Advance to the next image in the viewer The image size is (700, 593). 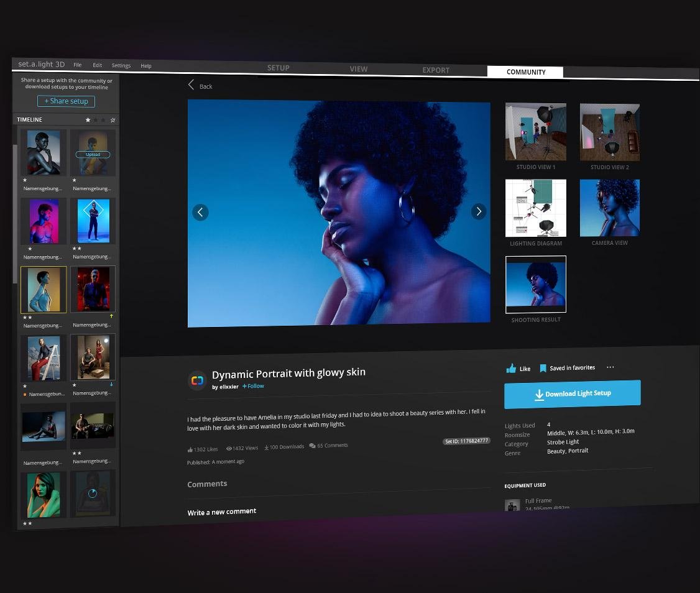click(478, 211)
